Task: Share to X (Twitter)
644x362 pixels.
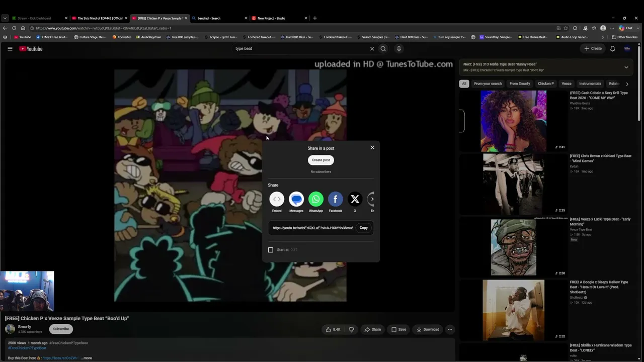Action: (355, 199)
